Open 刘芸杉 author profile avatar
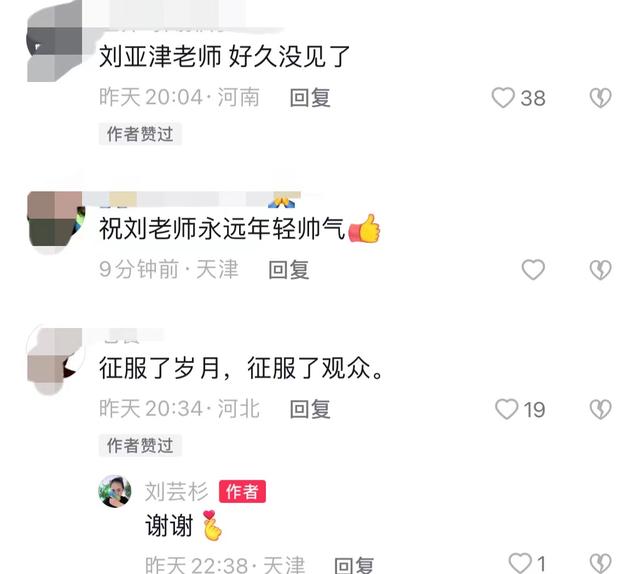 click(x=115, y=491)
